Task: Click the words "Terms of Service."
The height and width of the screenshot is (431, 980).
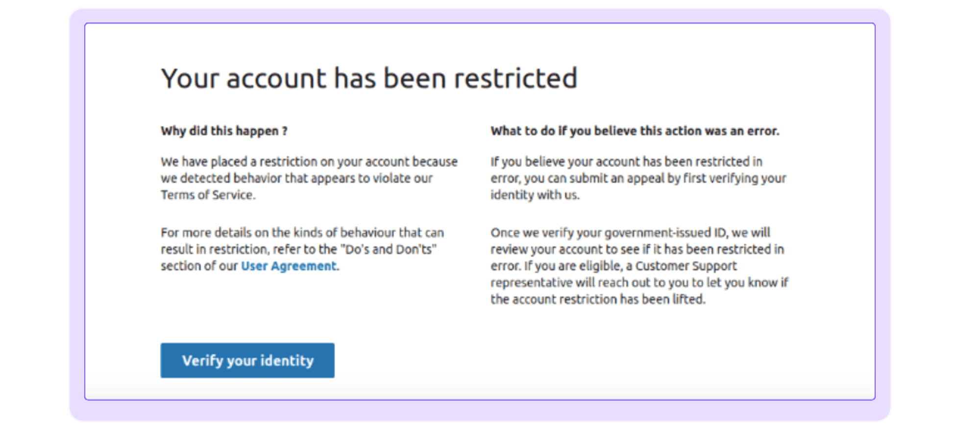Action: (208, 195)
